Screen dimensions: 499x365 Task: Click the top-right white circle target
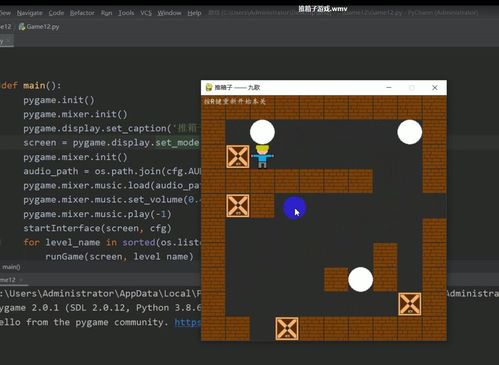click(x=410, y=132)
